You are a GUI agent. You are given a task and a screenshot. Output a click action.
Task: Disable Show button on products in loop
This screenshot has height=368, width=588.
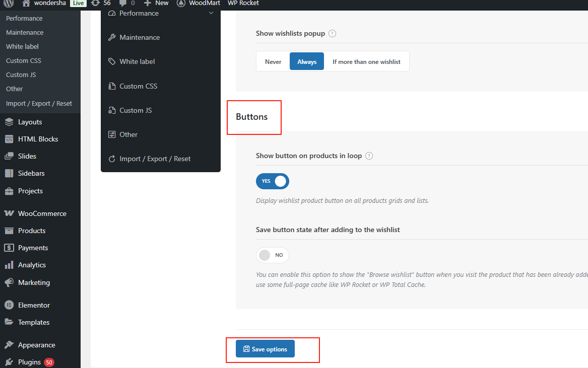pyautogui.click(x=273, y=181)
